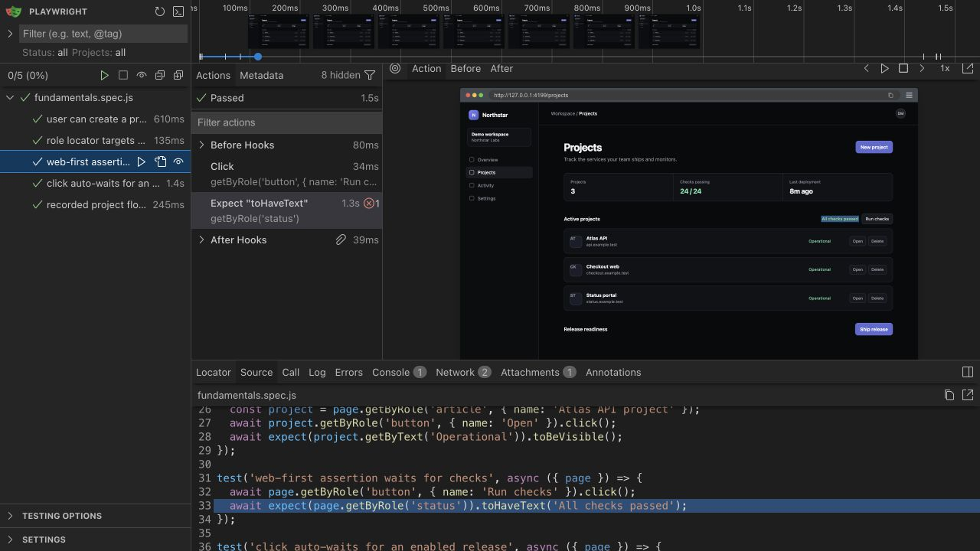Switch to the Metadata tab

click(261, 75)
